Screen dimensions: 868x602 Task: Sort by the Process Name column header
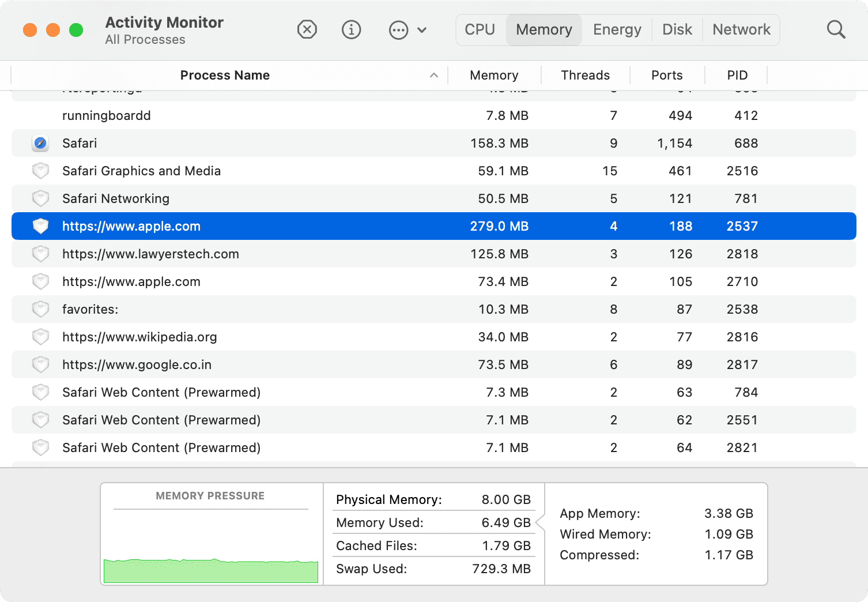pyautogui.click(x=225, y=76)
